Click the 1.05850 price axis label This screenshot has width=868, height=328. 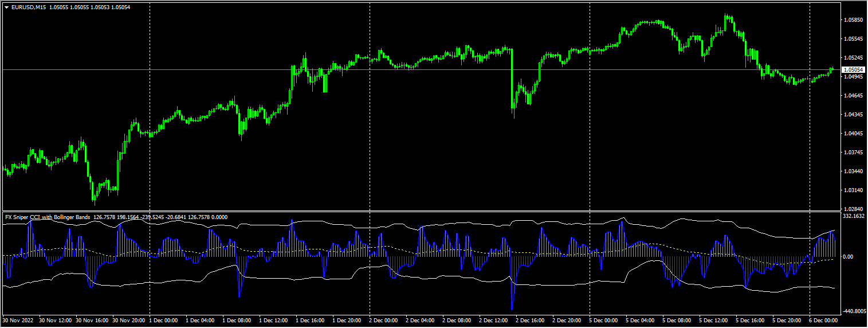(x=853, y=20)
